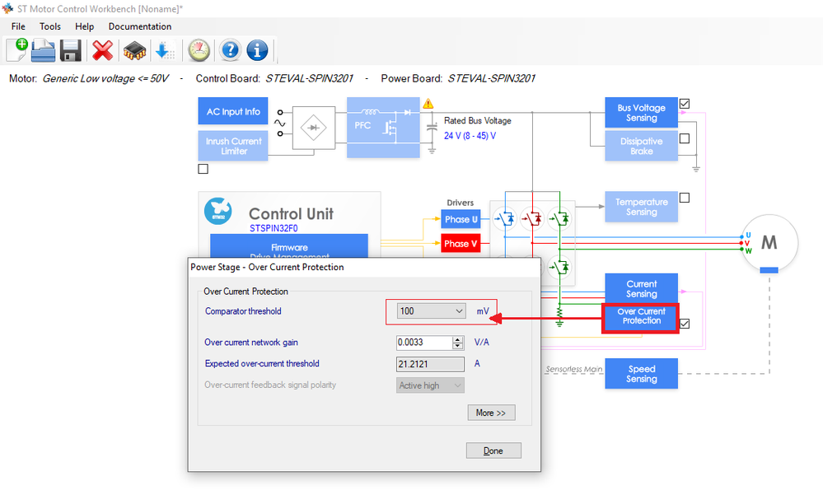Create a new project from the toolbar
This screenshot has height=504, width=823.
pos(16,50)
